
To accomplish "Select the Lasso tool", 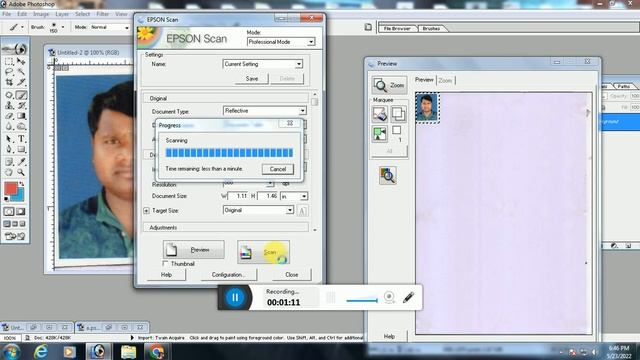I will pos(9,72).
